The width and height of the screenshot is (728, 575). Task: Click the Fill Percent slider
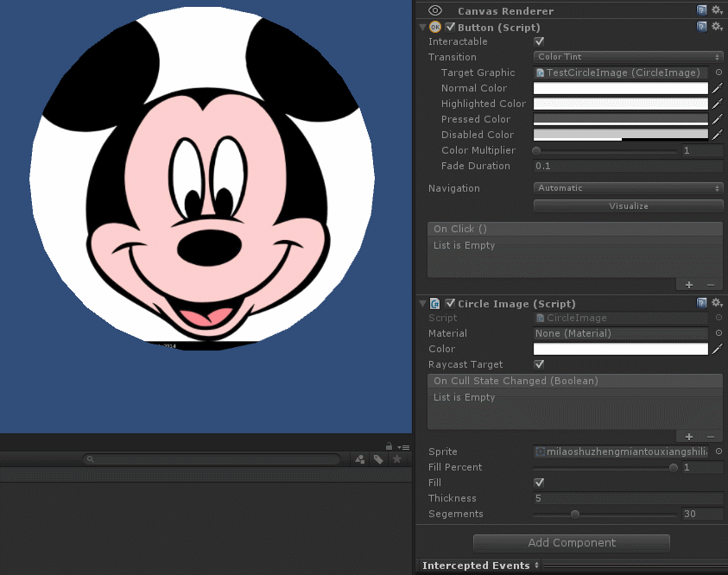point(605,467)
